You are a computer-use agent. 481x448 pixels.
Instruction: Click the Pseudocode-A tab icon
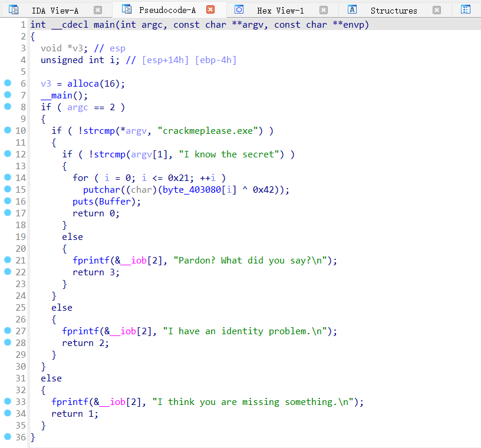pos(126,9)
